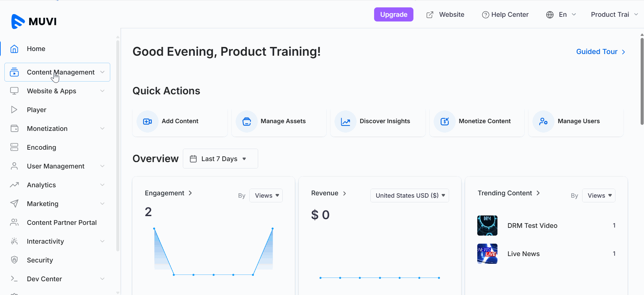Open the Guided Tour link
This screenshot has width=644, height=295.
[601, 52]
